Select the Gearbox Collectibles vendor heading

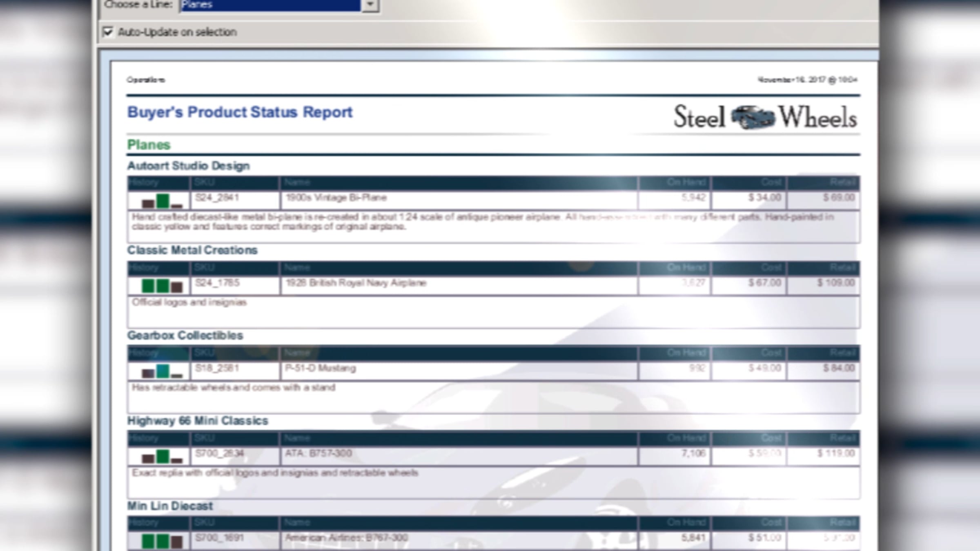coord(185,335)
